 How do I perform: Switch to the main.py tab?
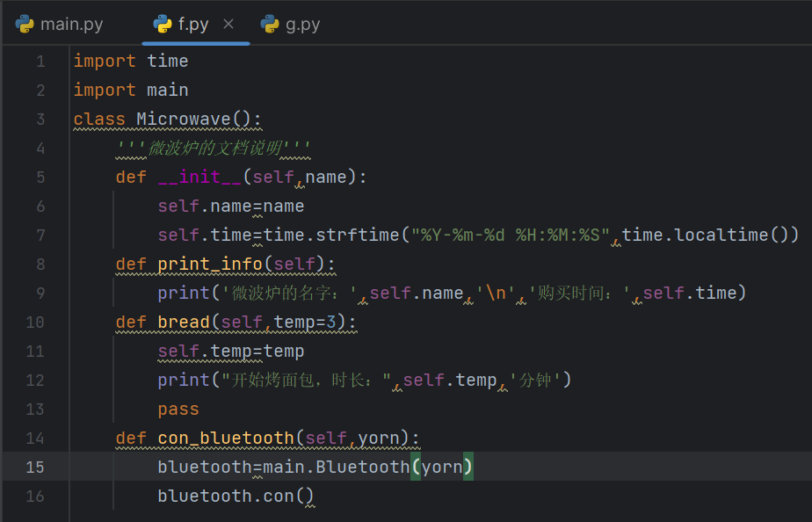tap(71, 24)
